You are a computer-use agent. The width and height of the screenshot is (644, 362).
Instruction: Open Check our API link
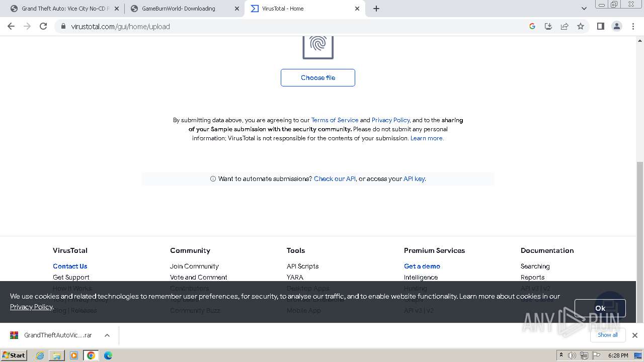(335, 178)
